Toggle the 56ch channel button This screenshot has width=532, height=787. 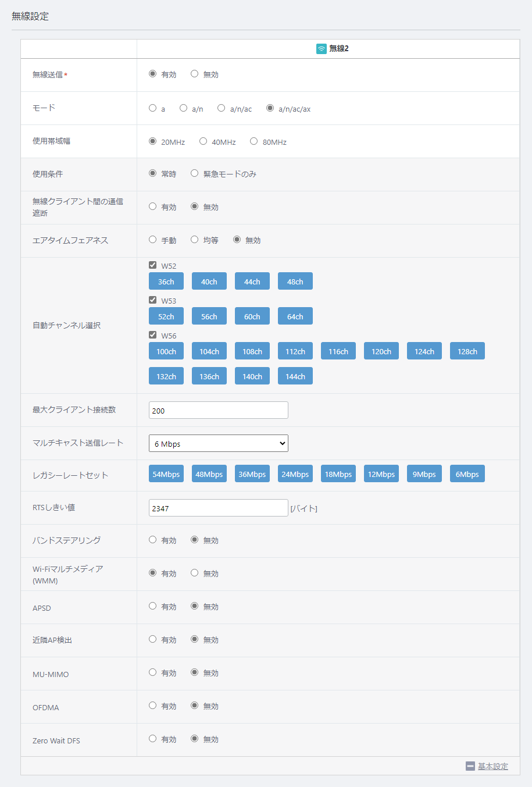coord(209,316)
